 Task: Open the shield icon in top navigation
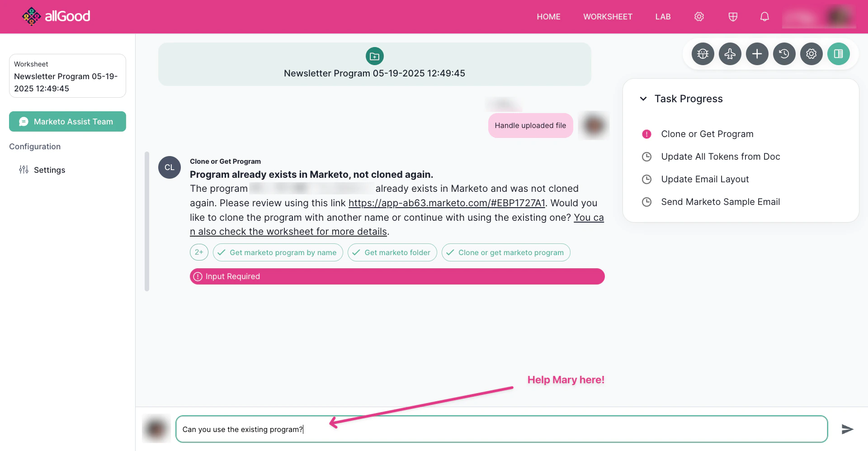click(x=733, y=17)
